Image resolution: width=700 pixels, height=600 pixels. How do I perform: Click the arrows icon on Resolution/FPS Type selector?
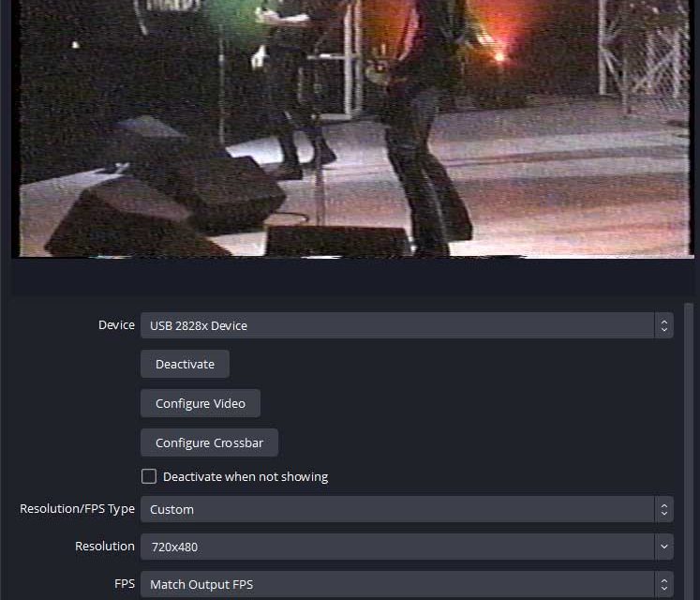point(663,509)
